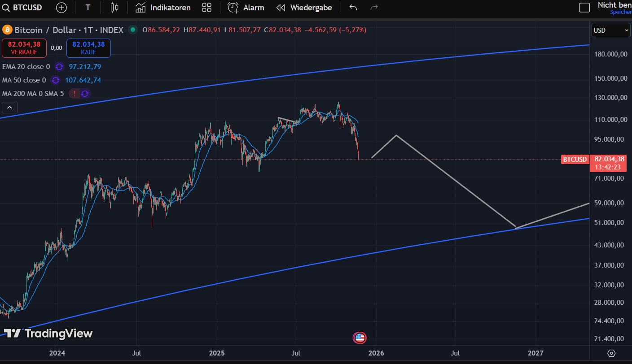This screenshot has height=364, width=632.
Task: Click the undo arrow icon
Action: (x=353, y=8)
